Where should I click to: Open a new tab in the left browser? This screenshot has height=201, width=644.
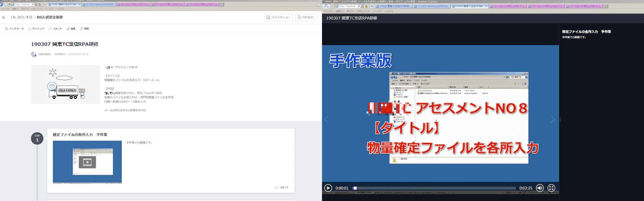pyautogui.click(x=221, y=5)
